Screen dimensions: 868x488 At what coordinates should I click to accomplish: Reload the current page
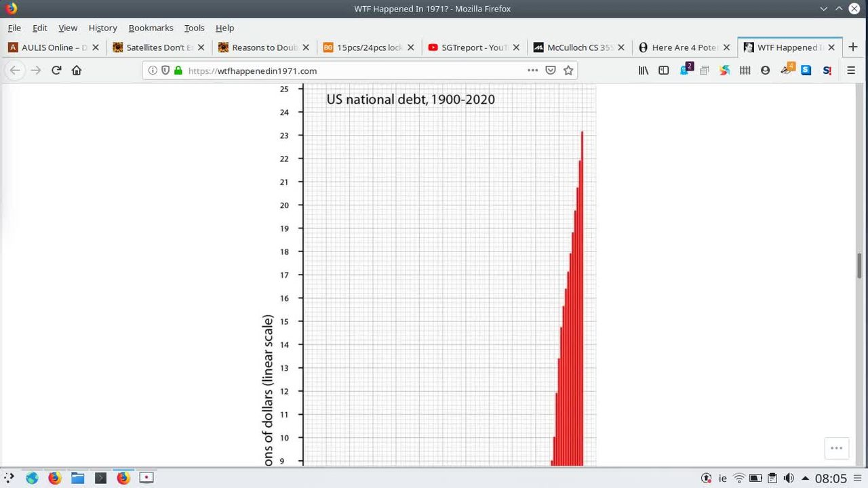point(56,70)
